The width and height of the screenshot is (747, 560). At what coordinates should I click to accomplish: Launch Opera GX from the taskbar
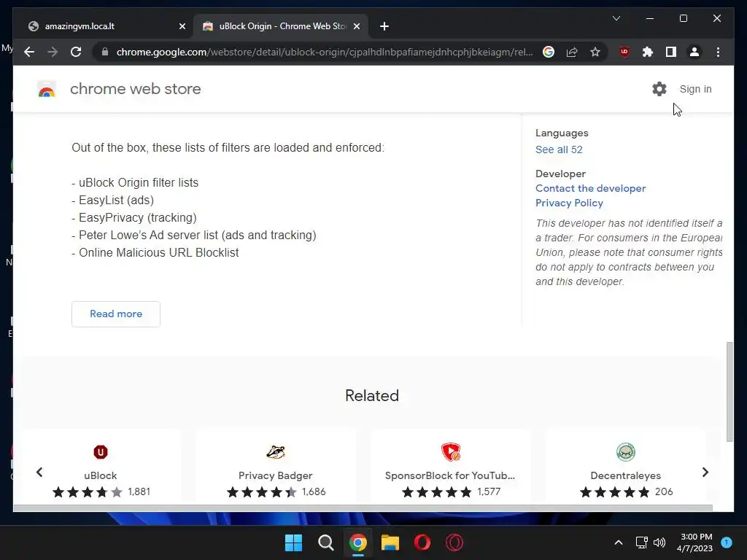point(454,542)
